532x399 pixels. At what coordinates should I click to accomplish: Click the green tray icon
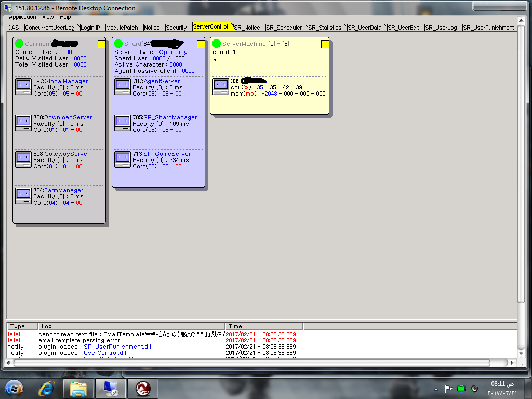(x=461, y=389)
